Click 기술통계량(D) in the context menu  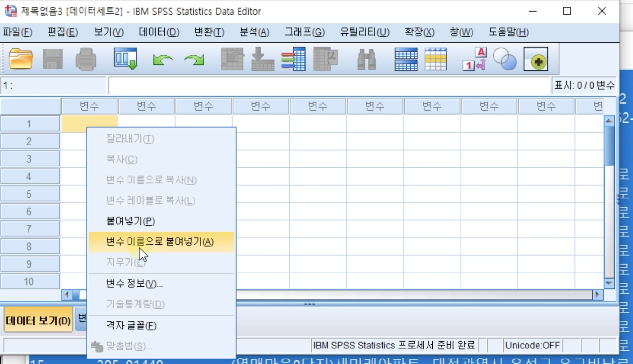(x=161, y=304)
